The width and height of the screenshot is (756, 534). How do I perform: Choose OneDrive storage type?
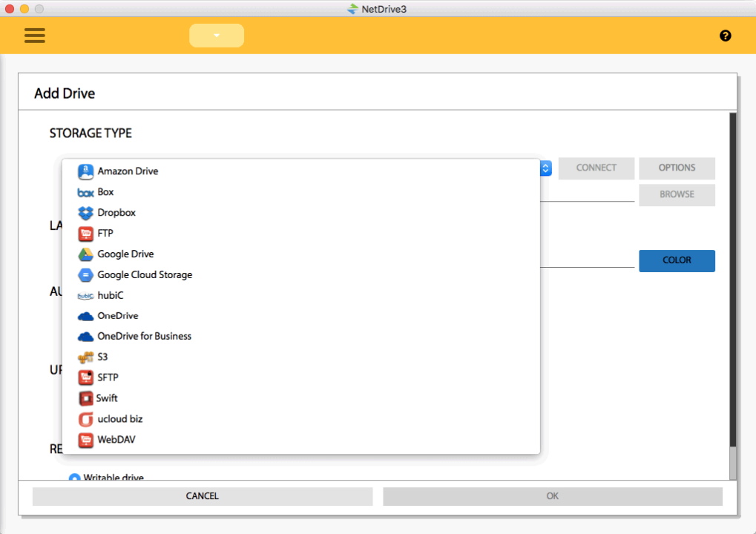(301, 316)
